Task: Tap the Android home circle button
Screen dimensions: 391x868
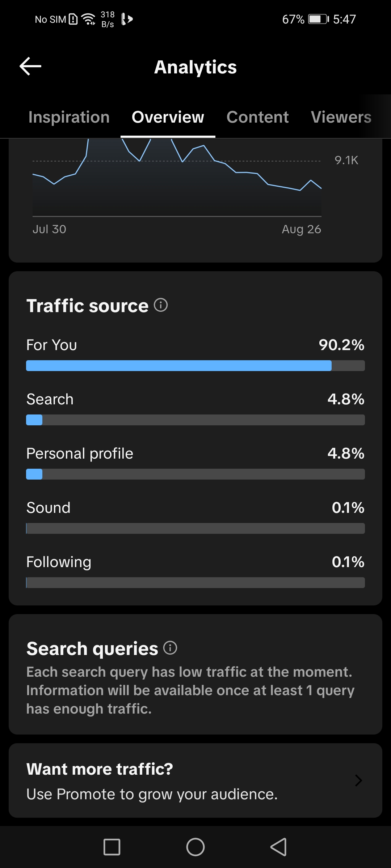Action: tap(195, 847)
